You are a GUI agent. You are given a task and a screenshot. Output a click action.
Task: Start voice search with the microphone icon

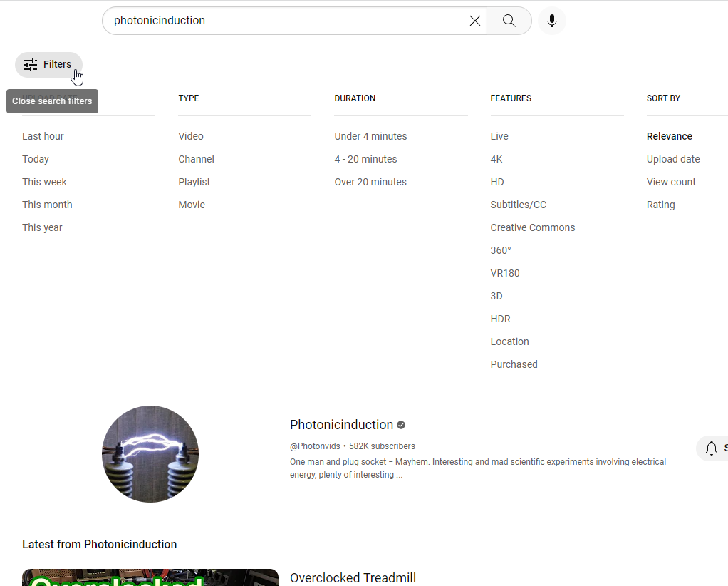coord(551,21)
